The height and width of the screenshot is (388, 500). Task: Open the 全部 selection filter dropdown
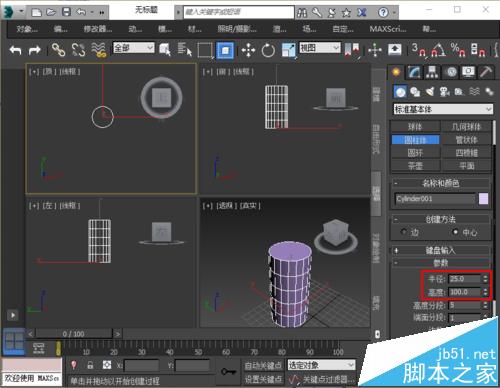point(134,48)
